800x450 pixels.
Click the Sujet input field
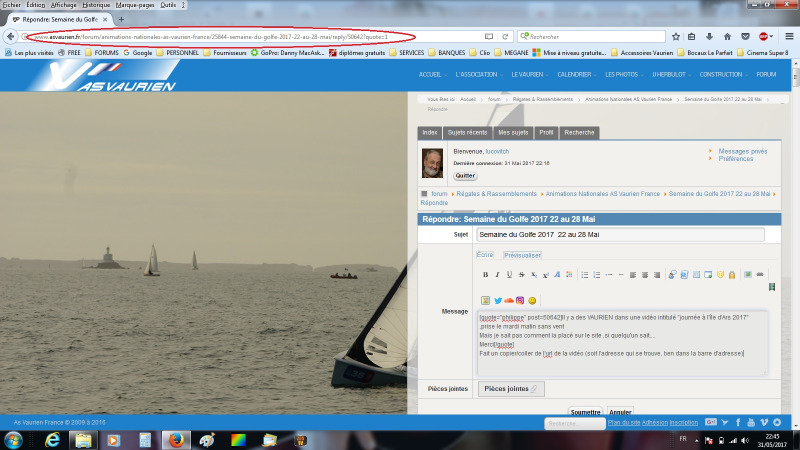click(x=620, y=235)
